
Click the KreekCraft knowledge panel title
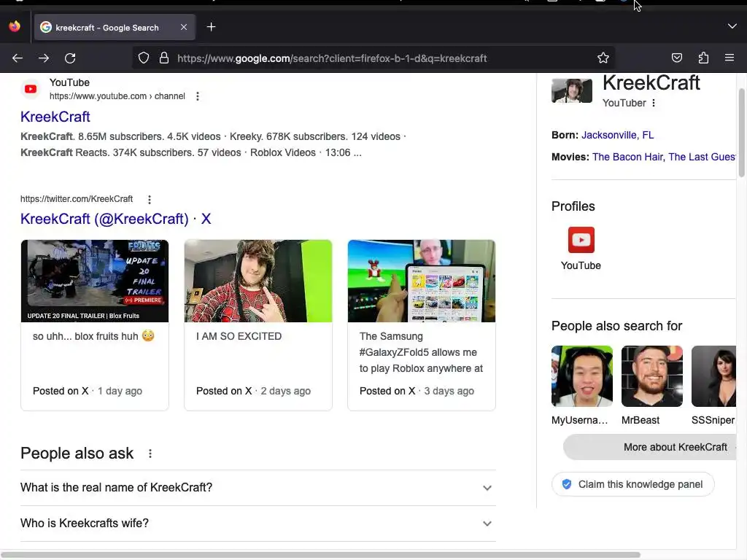[651, 83]
